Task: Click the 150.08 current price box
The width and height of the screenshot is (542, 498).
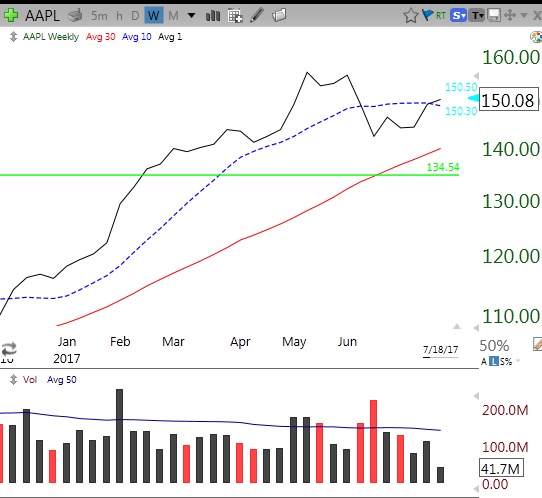Action: tap(508, 100)
